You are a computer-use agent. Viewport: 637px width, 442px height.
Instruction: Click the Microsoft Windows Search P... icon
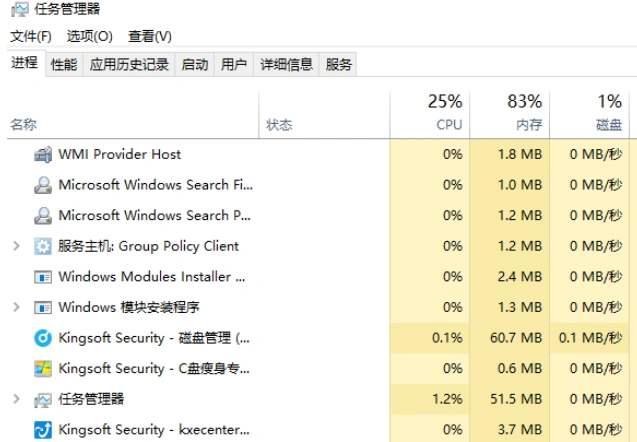[x=43, y=215]
